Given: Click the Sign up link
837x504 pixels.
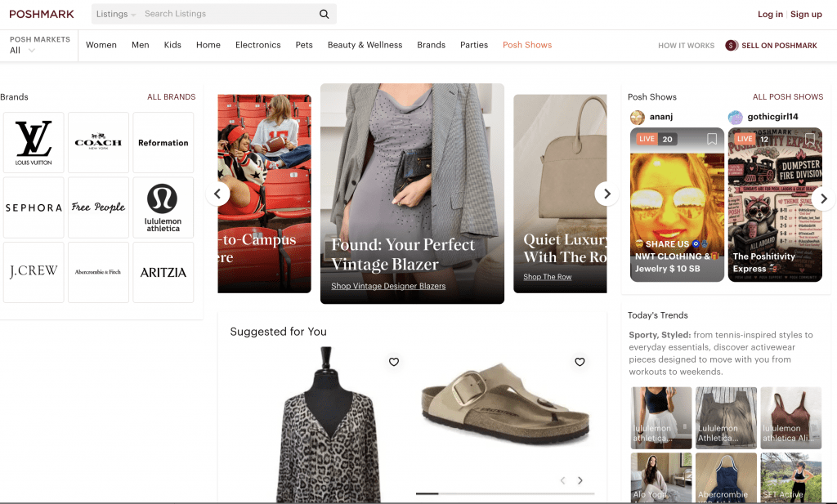Looking at the screenshot, I should [x=806, y=15].
